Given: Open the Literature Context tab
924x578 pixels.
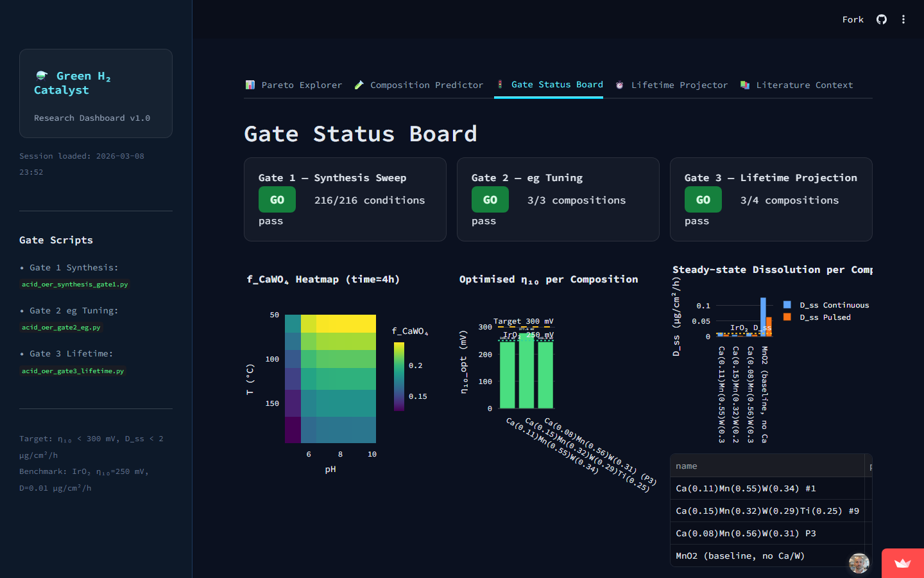Looking at the screenshot, I should [796, 85].
